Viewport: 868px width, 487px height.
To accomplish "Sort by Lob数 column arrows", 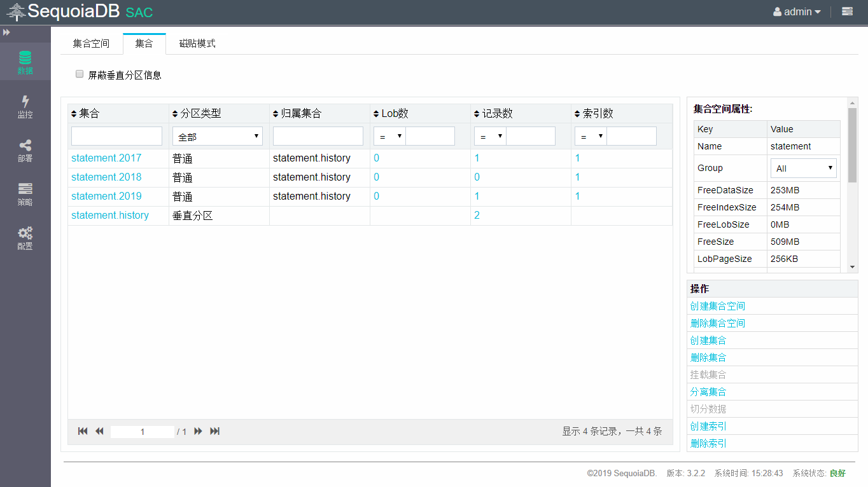I will pyautogui.click(x=376, y=114).
